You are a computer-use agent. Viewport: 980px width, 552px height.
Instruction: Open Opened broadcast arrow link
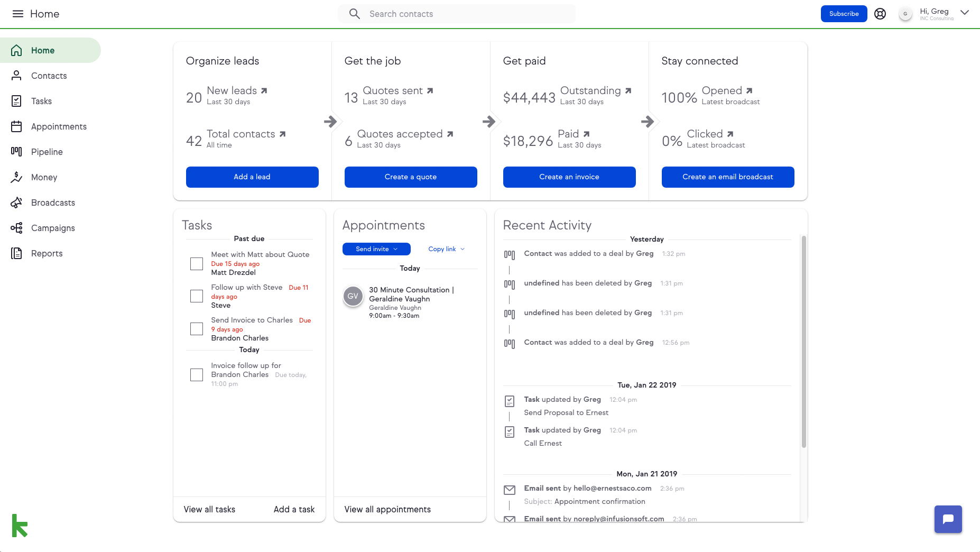(x=749, y=91)
